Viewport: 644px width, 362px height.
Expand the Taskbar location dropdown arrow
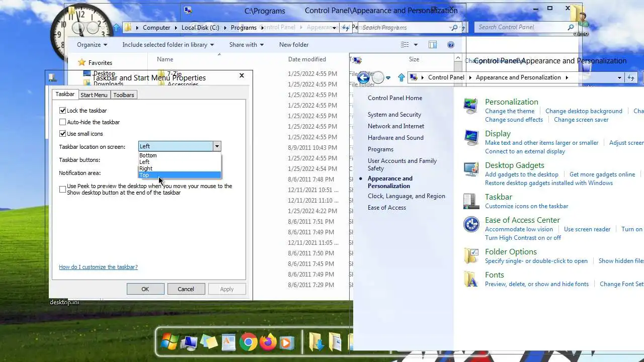[x=217, y=146]
